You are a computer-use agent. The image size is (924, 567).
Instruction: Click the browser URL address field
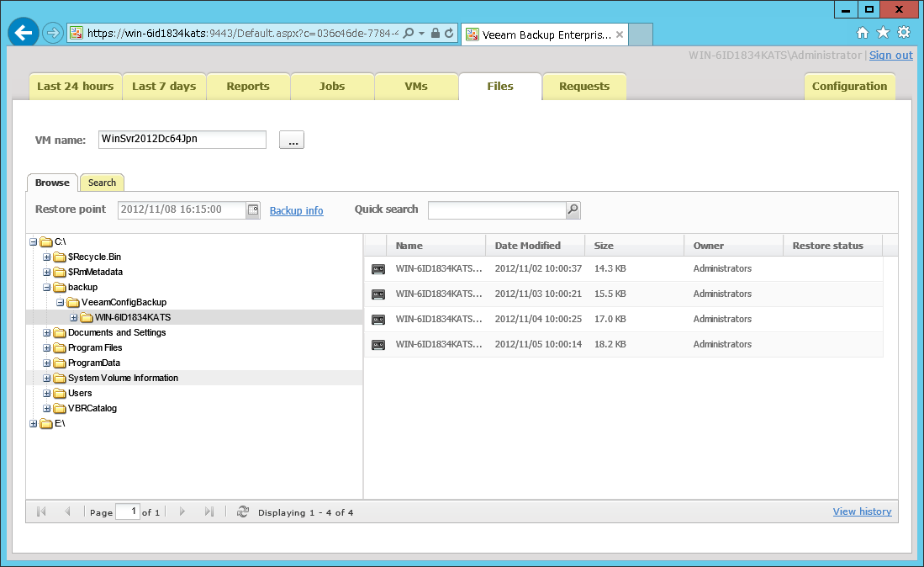click(x=242, y=33)
